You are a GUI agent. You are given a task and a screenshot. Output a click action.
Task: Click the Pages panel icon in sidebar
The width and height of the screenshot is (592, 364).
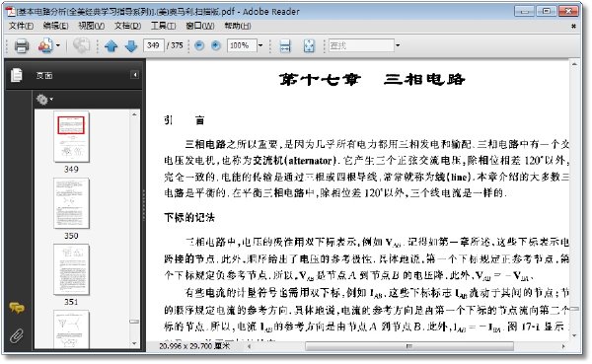pos(17,75)
